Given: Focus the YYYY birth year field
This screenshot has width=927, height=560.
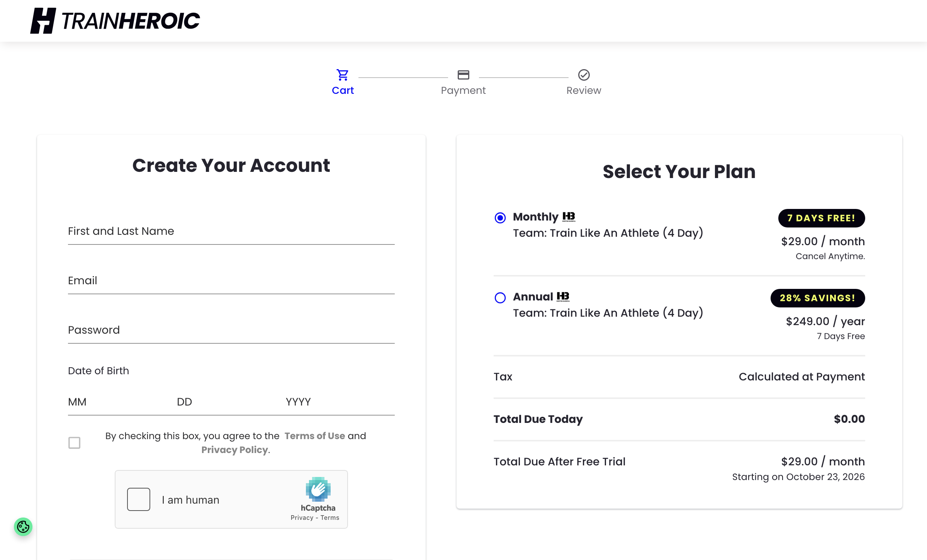Looking at the screenshot, I should pos(340,402).
